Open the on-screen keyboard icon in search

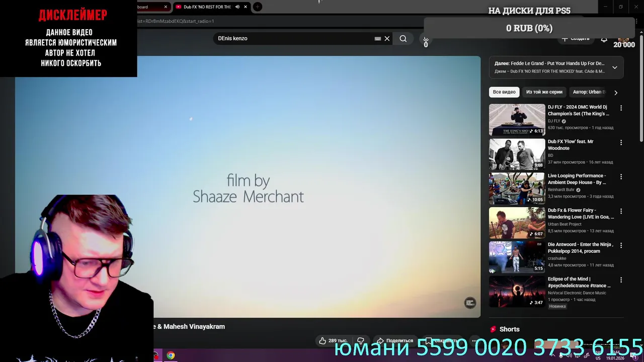pyautogui.click(x=378, y=39)
